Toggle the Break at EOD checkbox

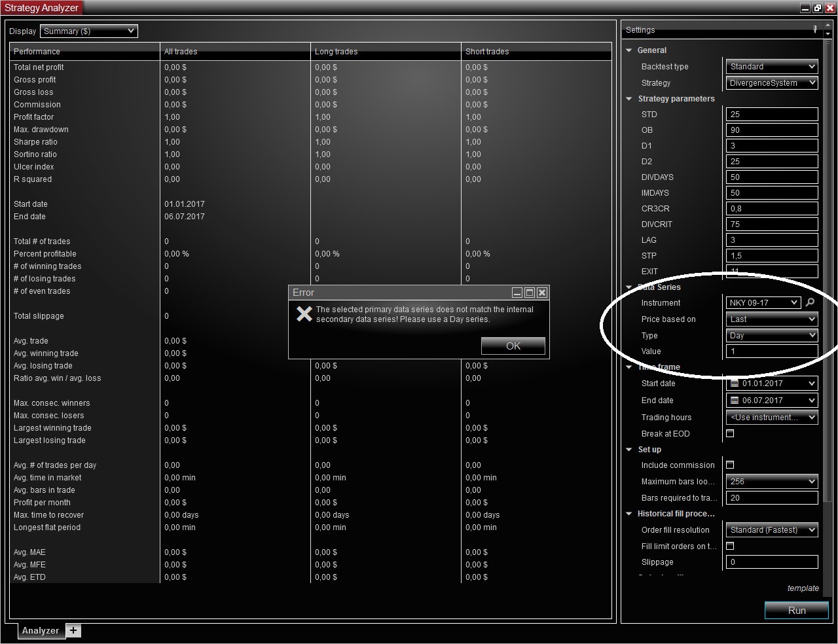pos(730,433)
